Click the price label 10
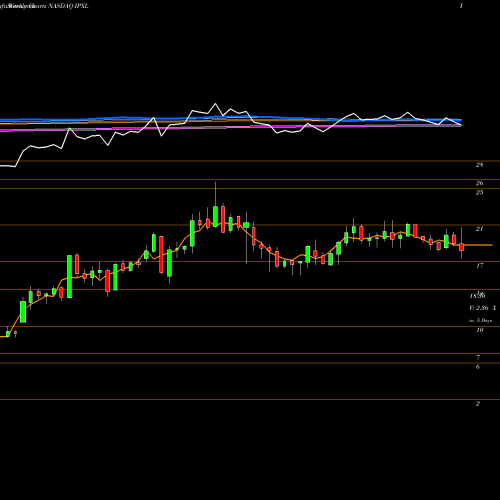500x500 pixels. tap(479, 330)
